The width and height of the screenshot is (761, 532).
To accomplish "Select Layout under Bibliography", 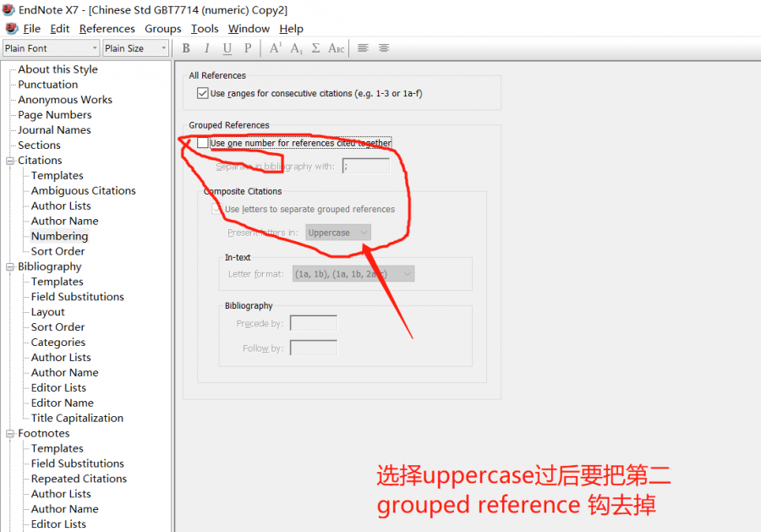I will pos(47,312).
